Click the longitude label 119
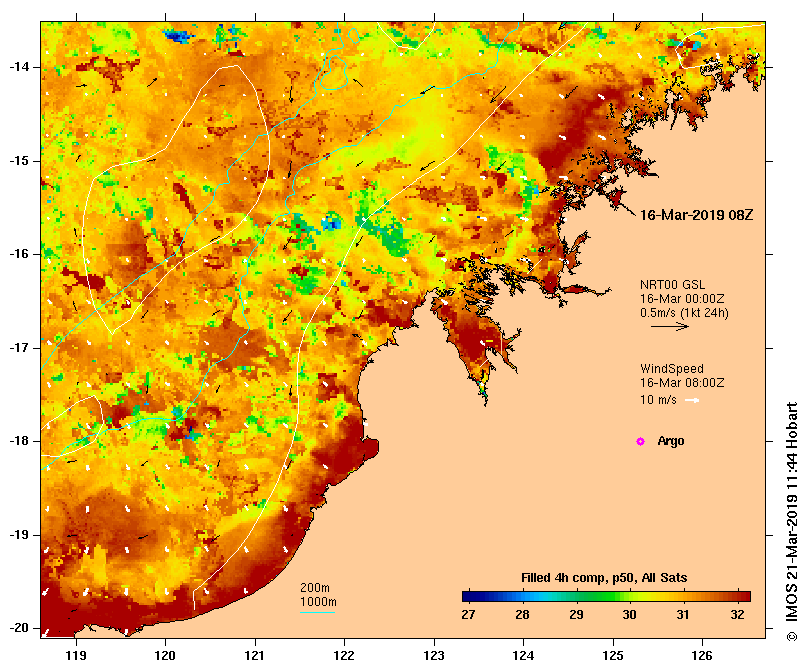Screen dimensions: 809x672 pos(76,656)
